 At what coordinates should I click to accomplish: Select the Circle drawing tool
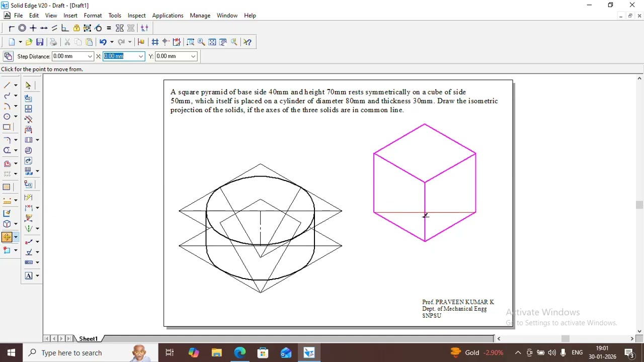[x=7, y=117]
